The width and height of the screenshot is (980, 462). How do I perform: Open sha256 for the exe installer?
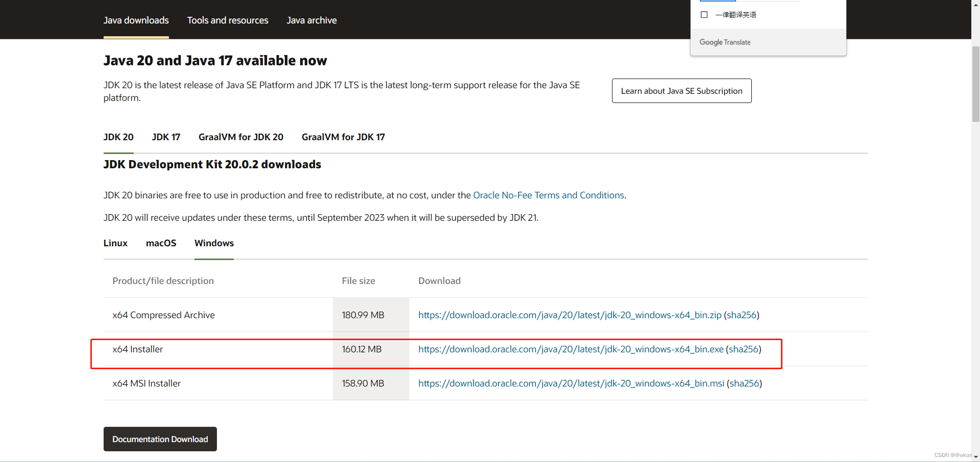pyautogui.click(x=744, y=349)
